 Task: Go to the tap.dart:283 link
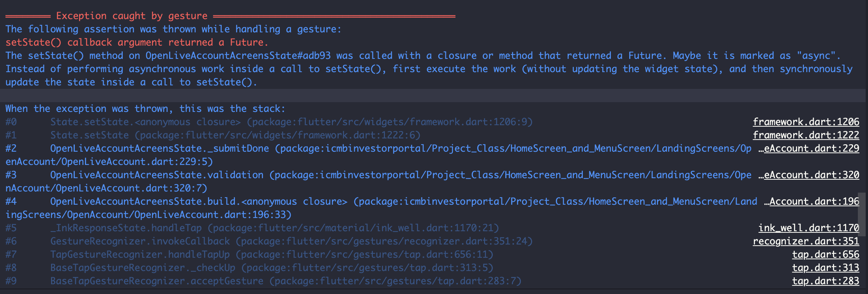pos(825,281)
